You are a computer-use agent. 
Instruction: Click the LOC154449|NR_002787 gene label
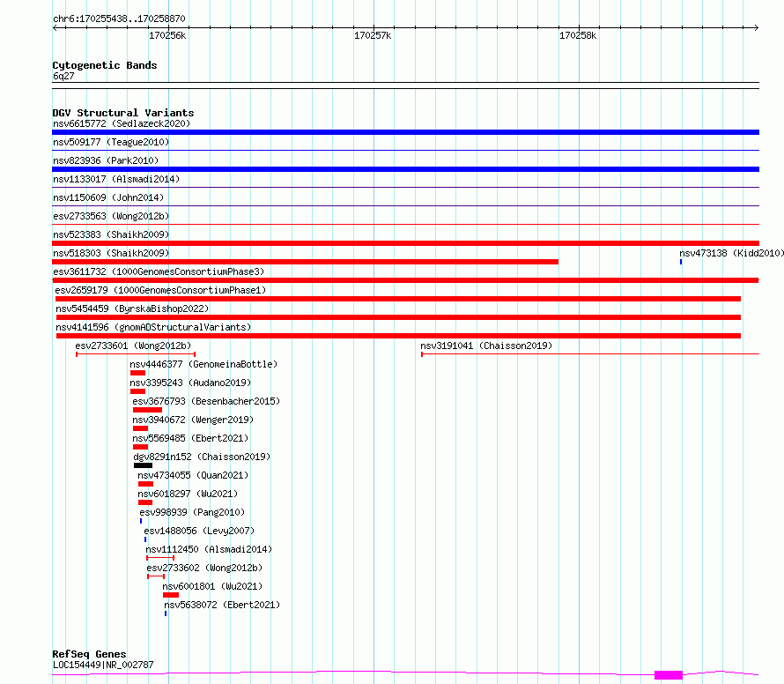(x=103, y=665)
